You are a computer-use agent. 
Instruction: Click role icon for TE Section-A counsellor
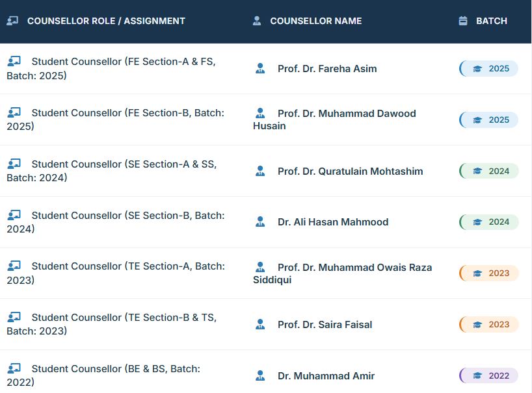click(x=14, y=266)
